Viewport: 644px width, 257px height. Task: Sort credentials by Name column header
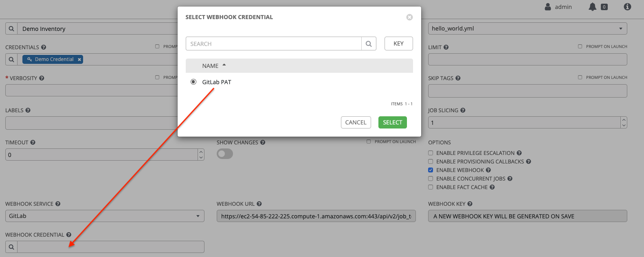(211, 66)
